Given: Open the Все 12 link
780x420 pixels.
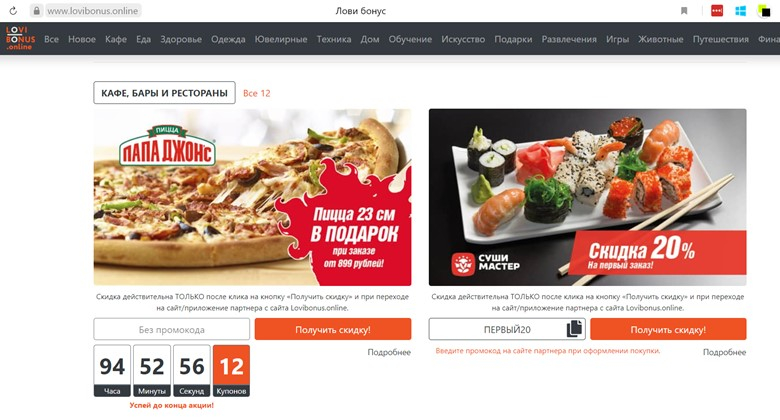Looking at the screenshot, I should [257, 93].
